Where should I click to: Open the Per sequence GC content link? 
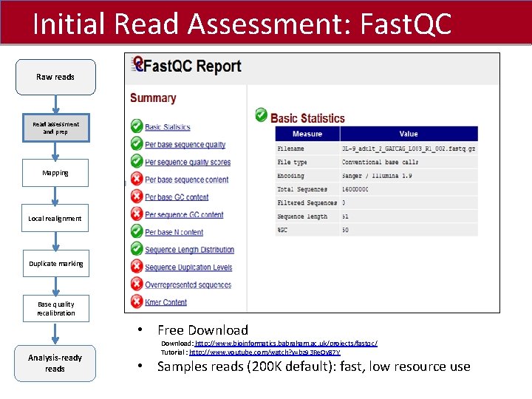[184, 215]
